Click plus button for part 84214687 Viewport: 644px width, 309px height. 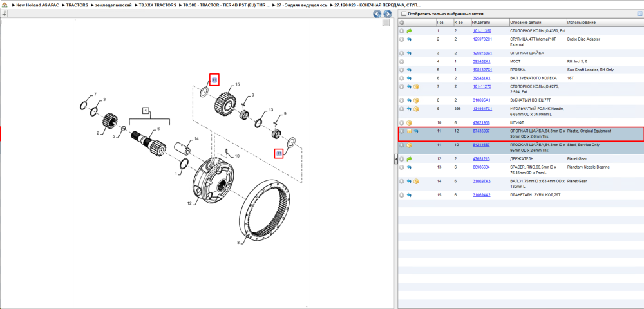coord(402,145)
